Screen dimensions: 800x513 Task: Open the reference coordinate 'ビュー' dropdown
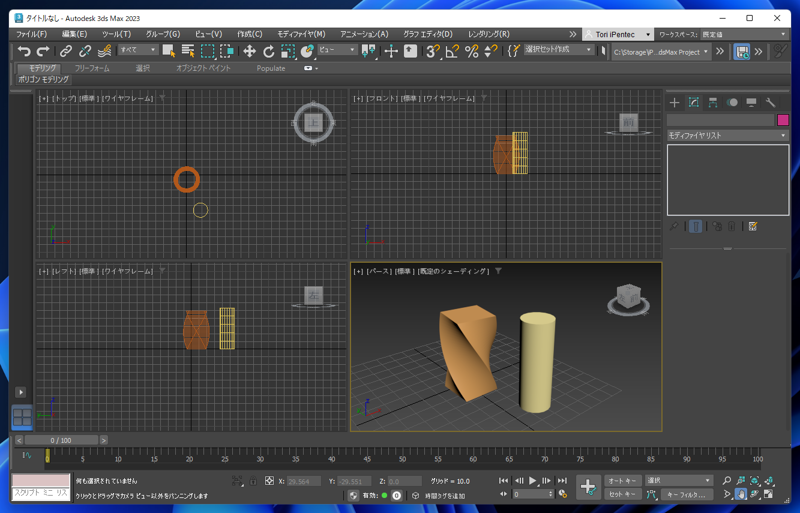click(337, 50)
